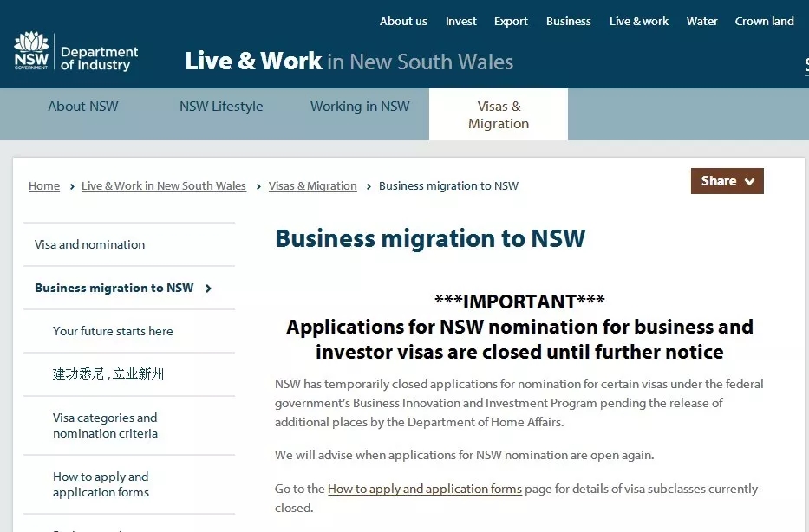Click current breadcrumb text Business migration to NSW
The width and height of the screenshot is (809, 532).
pyautogui.click(x=448, y=186)
